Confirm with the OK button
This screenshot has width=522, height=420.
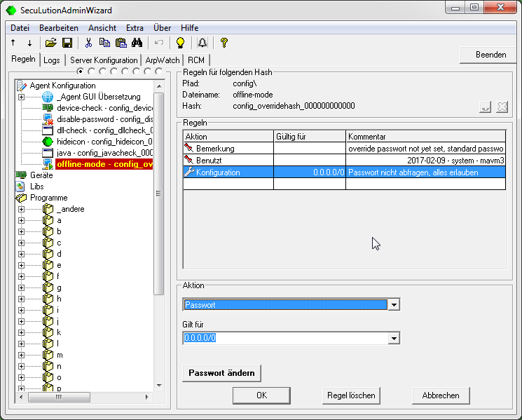[x=261, y=395]
